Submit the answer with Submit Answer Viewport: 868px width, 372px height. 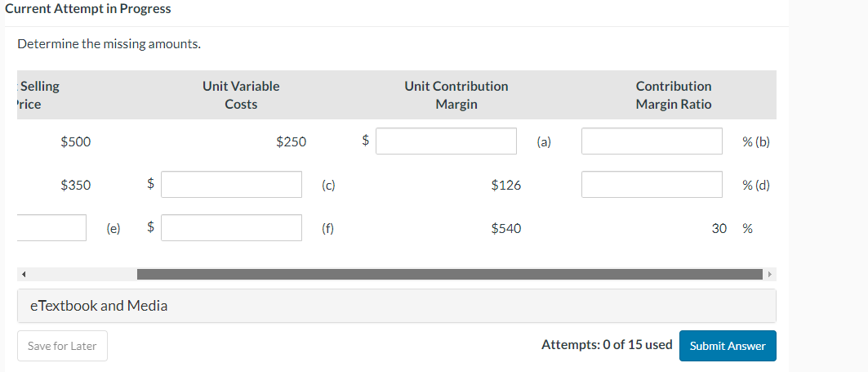727,346
